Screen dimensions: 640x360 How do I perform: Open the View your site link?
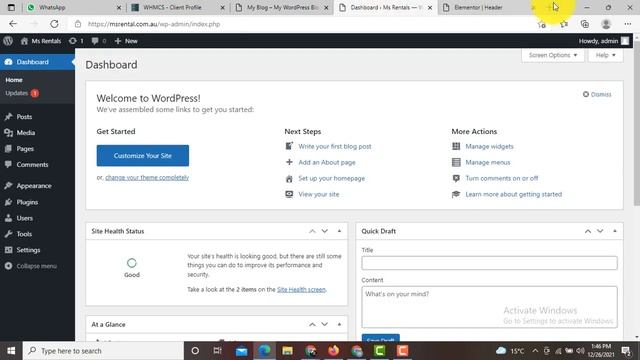pyautogui.click(x=318, y=194)
